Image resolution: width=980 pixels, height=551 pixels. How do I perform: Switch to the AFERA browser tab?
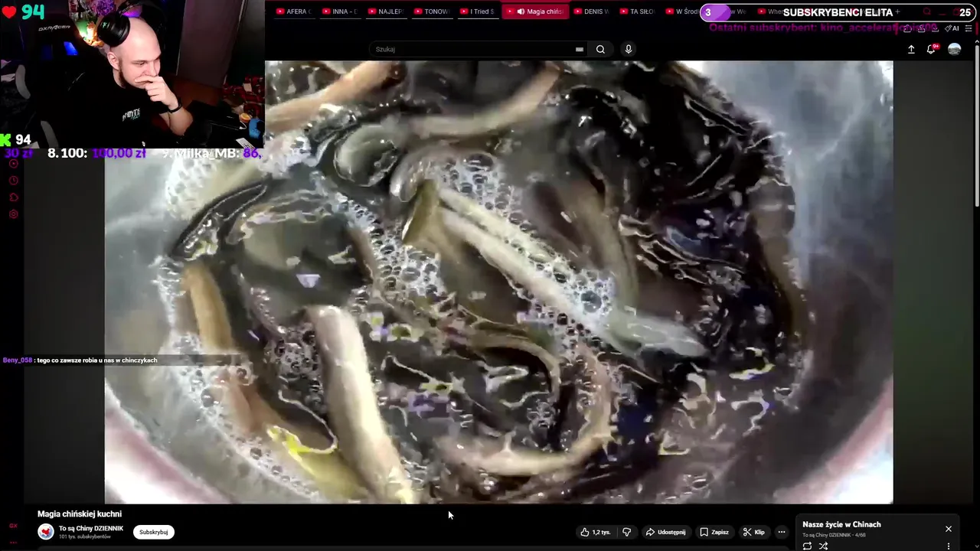[x=293, y=11]
